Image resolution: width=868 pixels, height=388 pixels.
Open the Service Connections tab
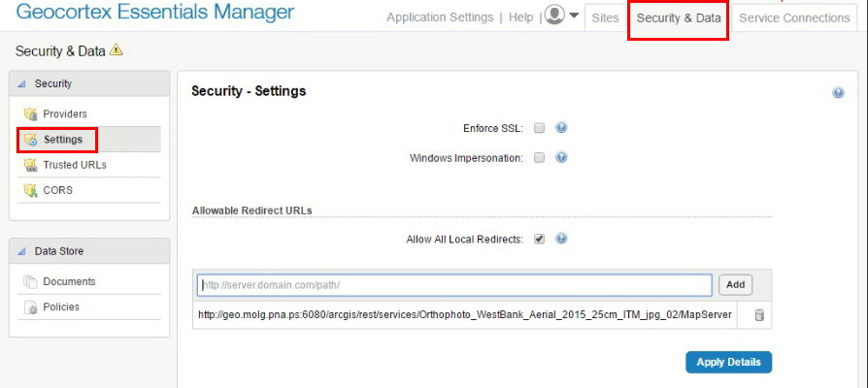(x=794, y=17)
